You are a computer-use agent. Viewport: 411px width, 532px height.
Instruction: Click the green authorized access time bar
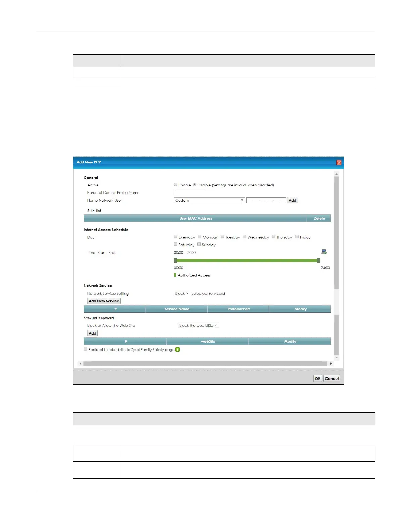tap(247, 260)
